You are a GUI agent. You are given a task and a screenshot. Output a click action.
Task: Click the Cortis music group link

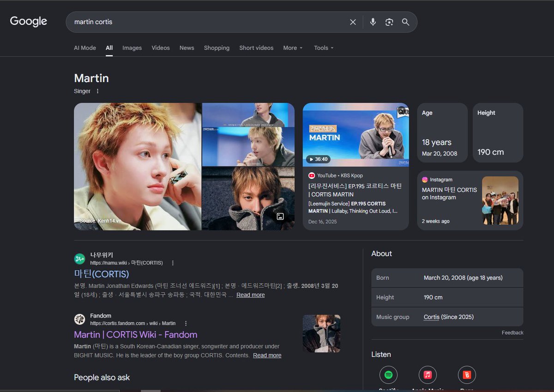click(x=432, y=317)
